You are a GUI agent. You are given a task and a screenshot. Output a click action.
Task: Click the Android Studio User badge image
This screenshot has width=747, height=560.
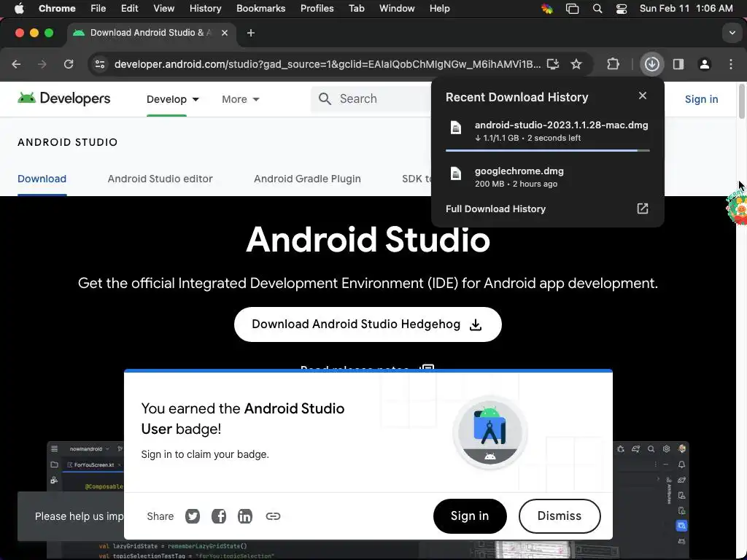click(489, 432)
